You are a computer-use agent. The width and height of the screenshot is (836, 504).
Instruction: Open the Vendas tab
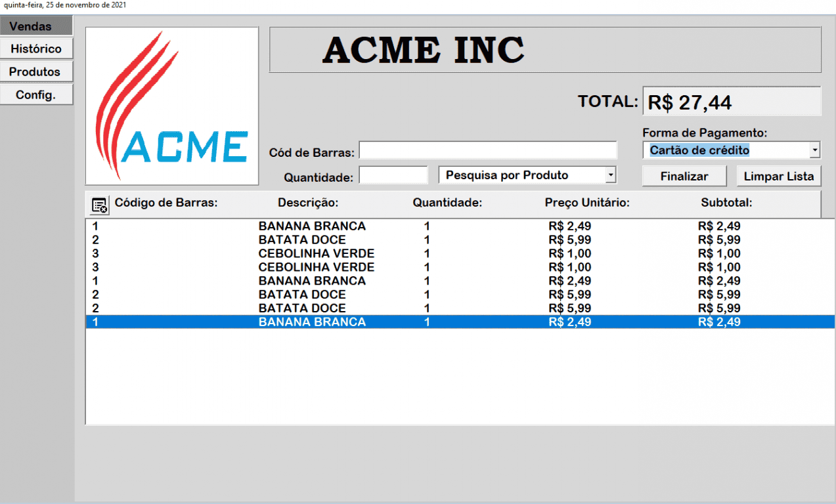click(36, 26)
